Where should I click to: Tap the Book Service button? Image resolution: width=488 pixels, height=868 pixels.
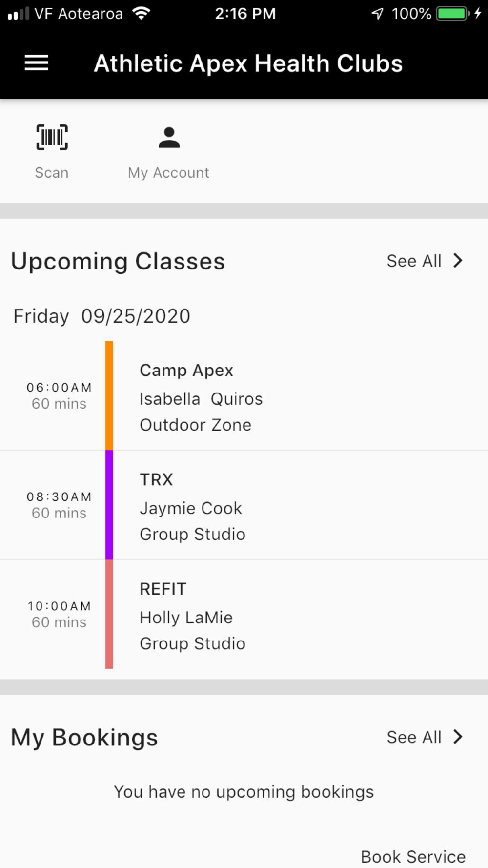click(x=413, y=856)
